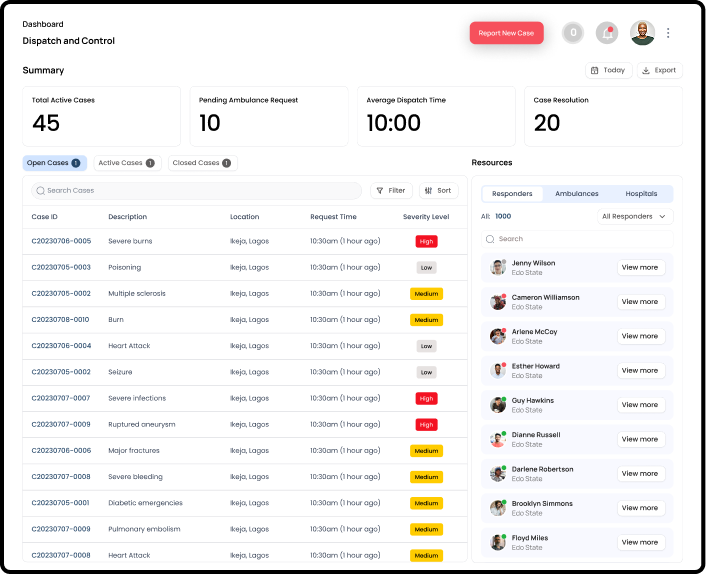Open the Sort options
Image resolution: width=706 pixels, height=574 pixels.
click(x=438, y=190)
